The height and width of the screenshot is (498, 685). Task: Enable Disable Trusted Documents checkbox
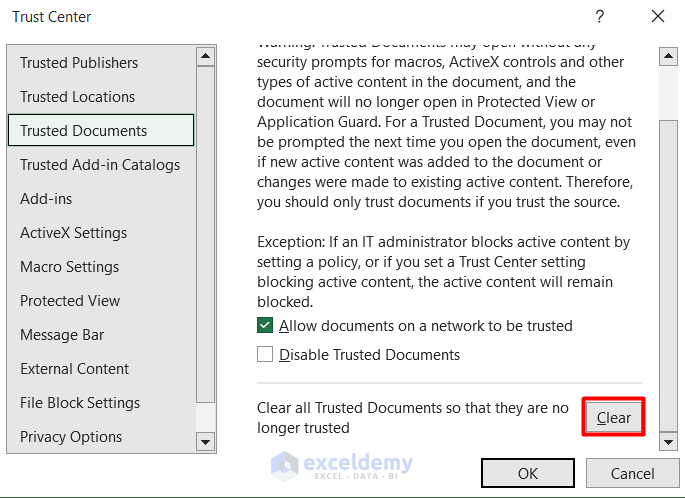click(x=265, y=354)
